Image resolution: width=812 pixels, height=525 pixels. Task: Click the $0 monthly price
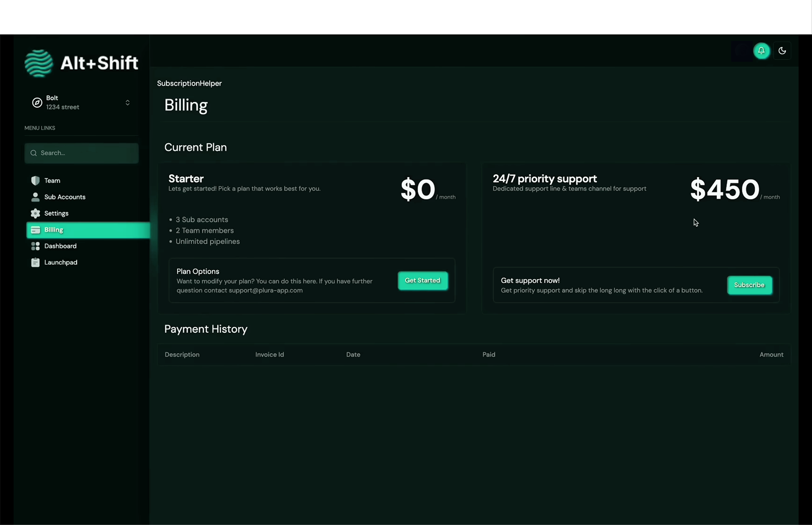tap(417, 189)
